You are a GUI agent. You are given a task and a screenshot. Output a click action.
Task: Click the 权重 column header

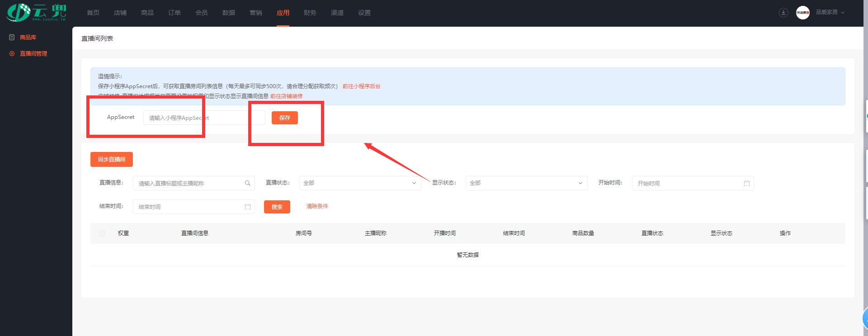[x=123, y=233]
